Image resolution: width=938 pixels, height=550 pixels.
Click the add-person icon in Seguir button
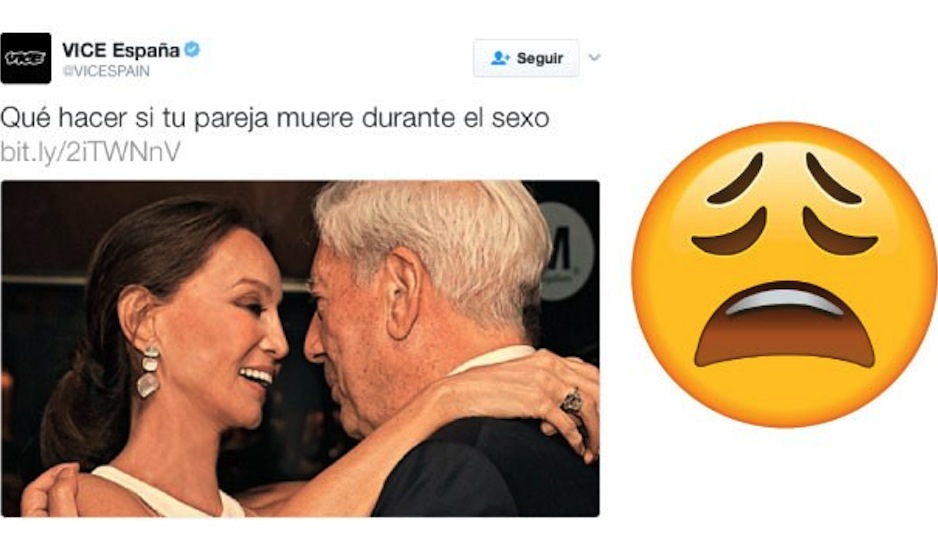pyautogui.click(x=500, y=58)
